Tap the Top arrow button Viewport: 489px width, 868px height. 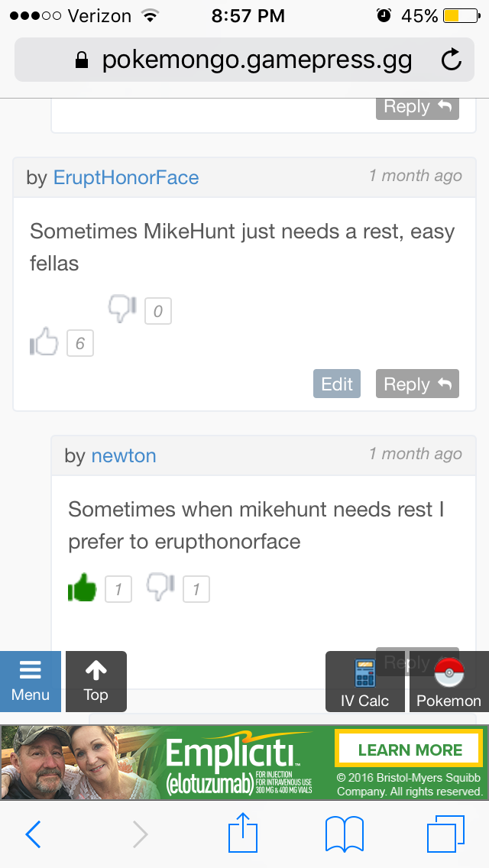pyautogui.click(x=96, y=682)
